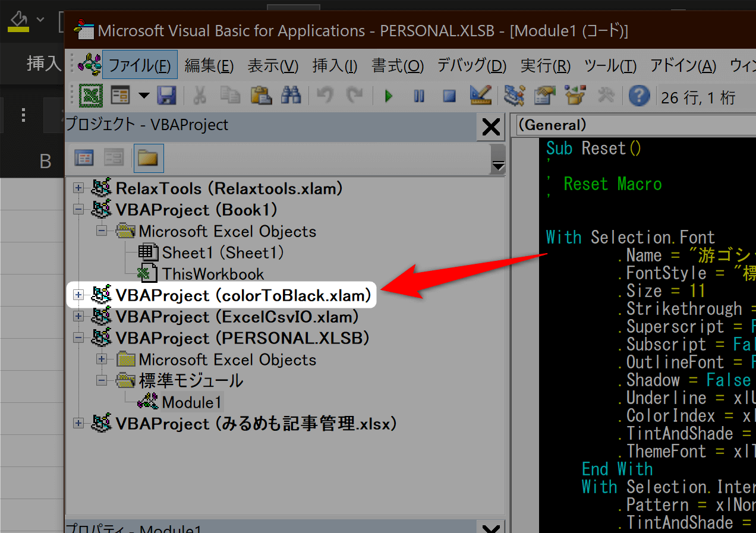Collapse Microsoft Excel Objects under Book1
This screenshot has width=756, height=533.
[x=102, y=231]
